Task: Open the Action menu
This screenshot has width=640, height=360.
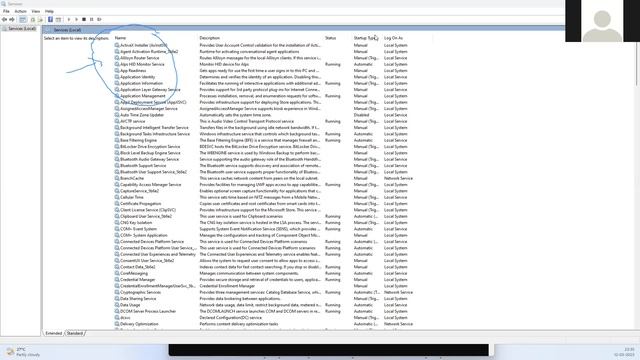Action: [x=20, y=11]
